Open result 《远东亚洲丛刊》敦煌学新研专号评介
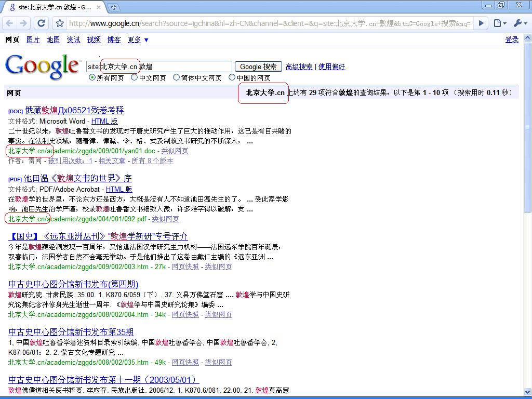Image resolution: width=532 pixels, height=399 pixels. click(98, 236)
